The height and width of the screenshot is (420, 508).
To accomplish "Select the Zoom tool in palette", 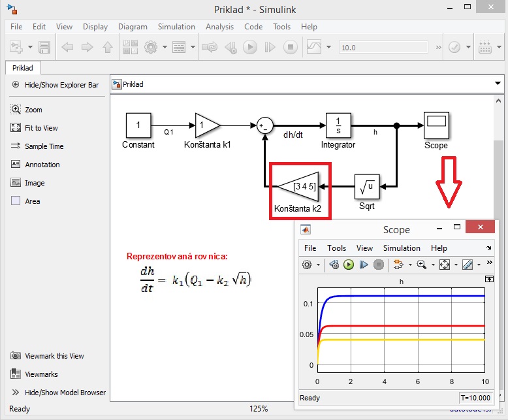I will [x=26, y=110].
